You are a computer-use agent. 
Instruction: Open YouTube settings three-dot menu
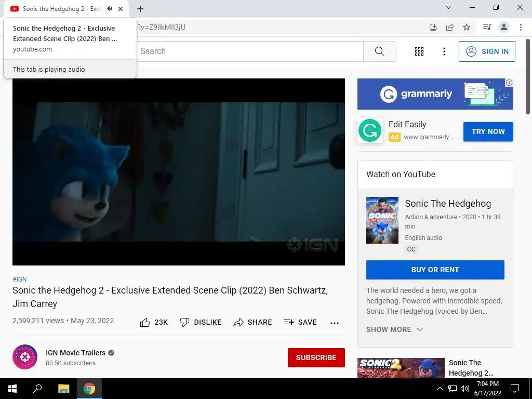point(444,51)
